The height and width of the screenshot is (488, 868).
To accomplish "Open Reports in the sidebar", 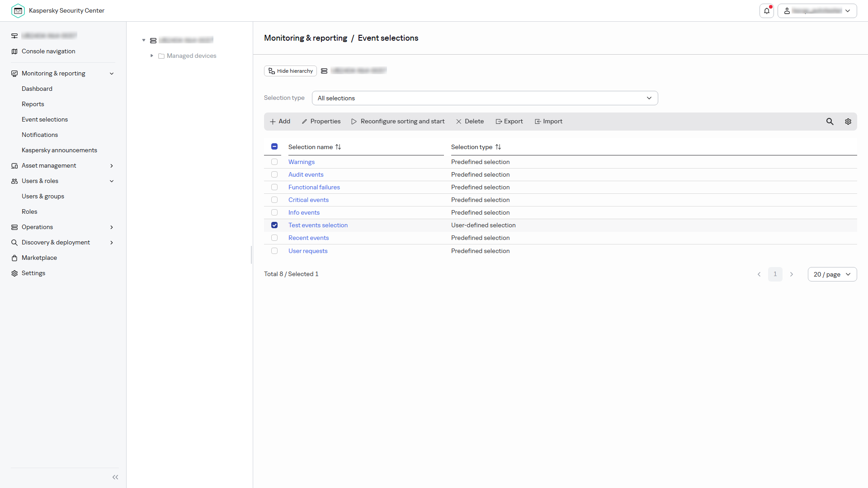I will pyautogui.click(x=33, y=104).
